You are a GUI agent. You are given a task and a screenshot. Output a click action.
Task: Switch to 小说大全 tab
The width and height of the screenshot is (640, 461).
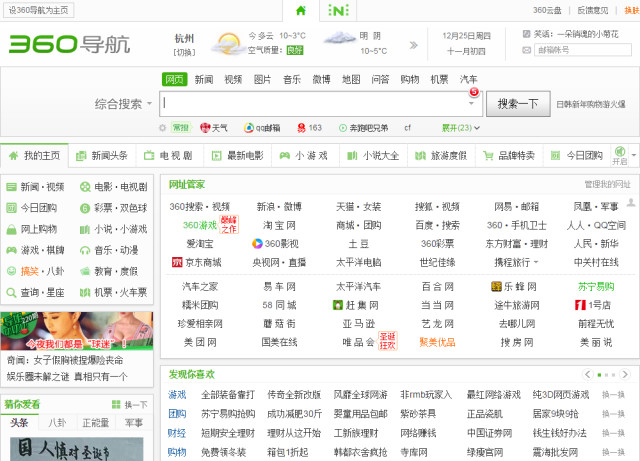click(373, 156)
